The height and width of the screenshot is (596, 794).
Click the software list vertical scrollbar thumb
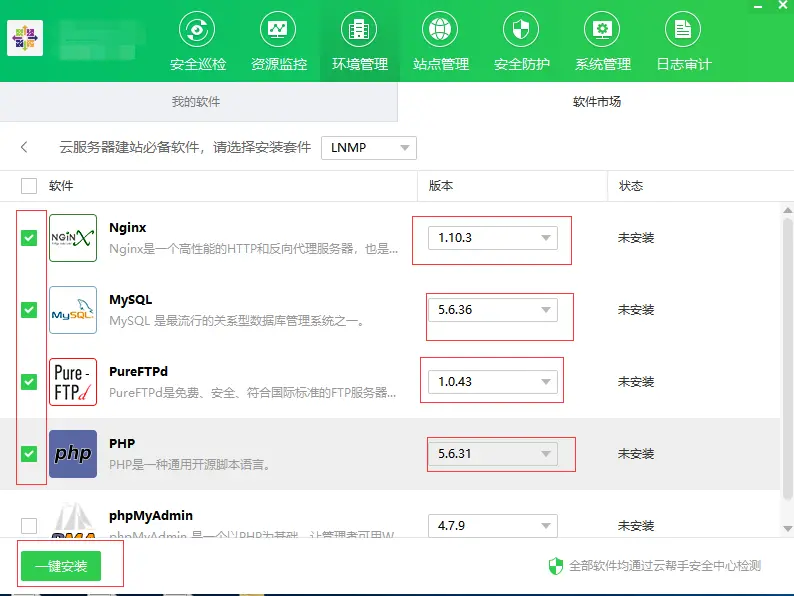pyautogui.click(x=787, y=359)
